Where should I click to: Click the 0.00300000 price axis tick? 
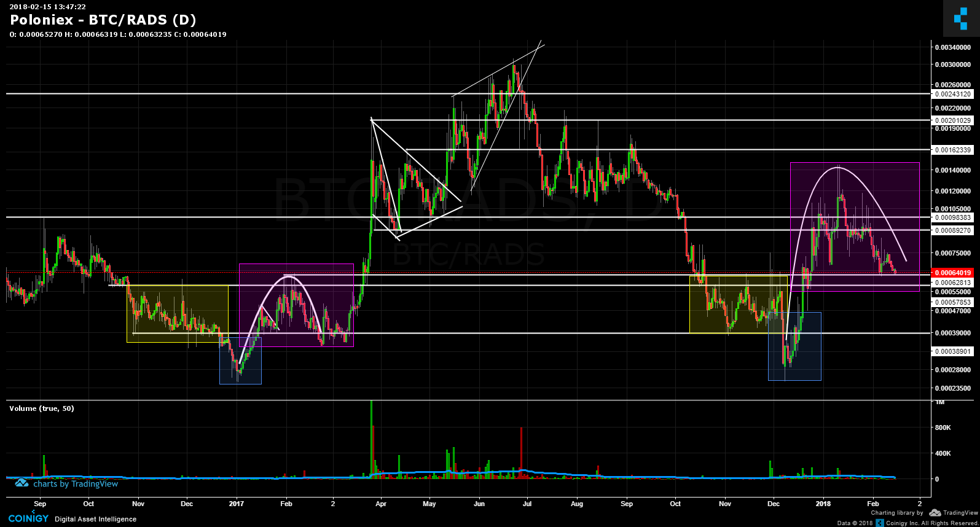(x=954, y=64)
